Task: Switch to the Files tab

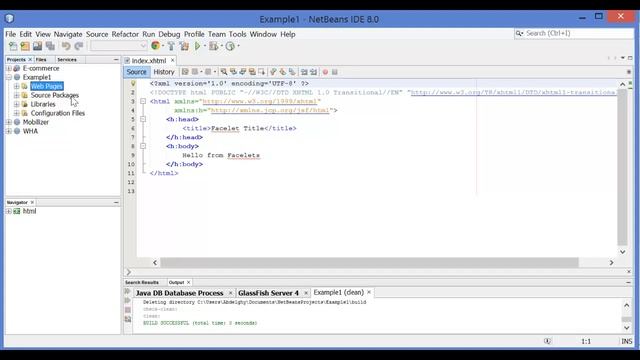Action: pos(41,60)
